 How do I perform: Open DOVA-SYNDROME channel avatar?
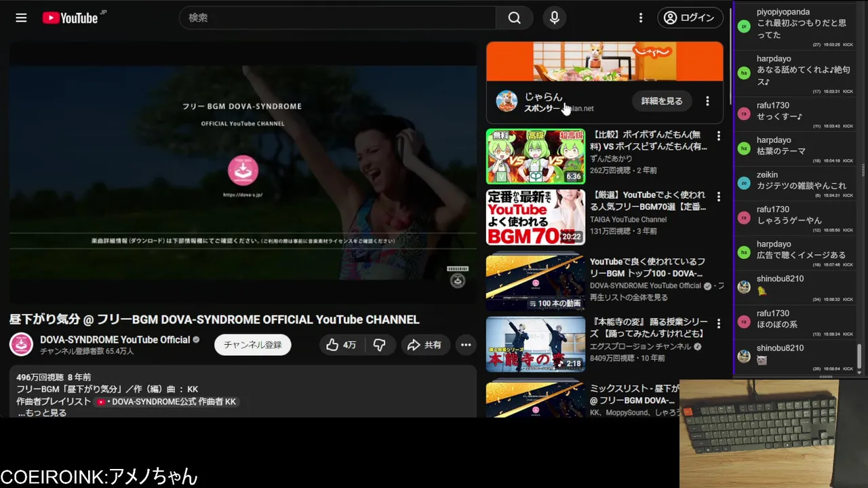21,344
